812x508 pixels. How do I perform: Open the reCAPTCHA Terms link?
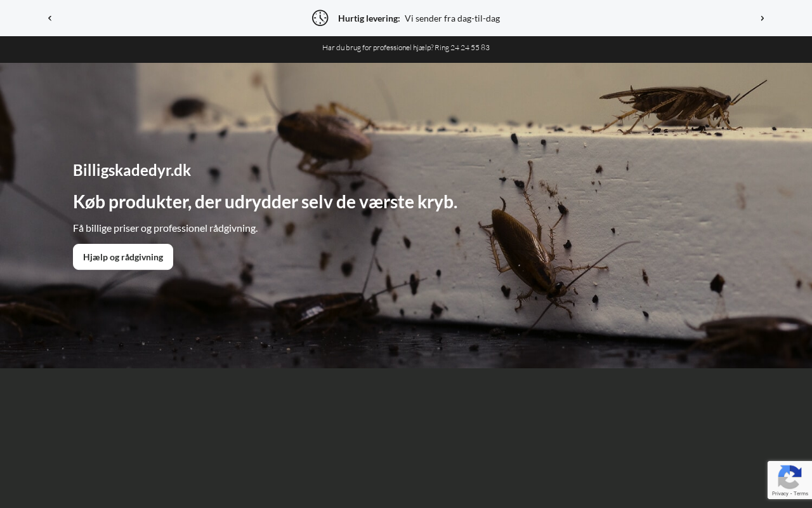(x=802, y=493)
